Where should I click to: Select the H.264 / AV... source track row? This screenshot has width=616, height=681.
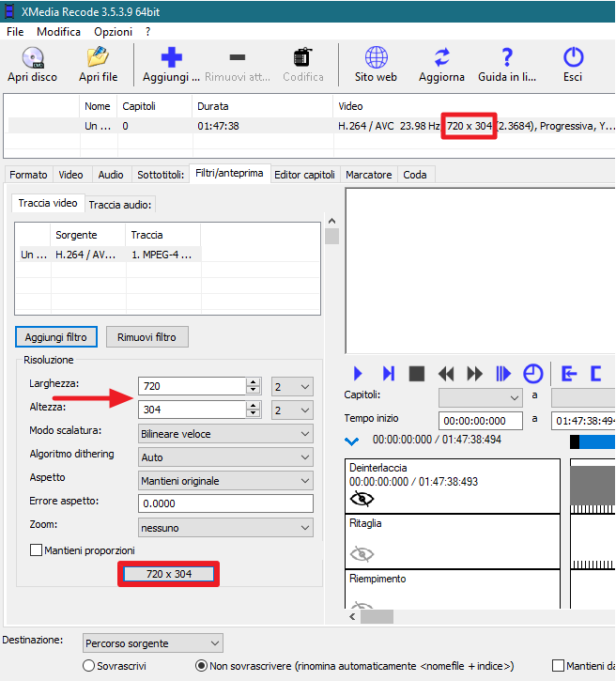coord(110,255)
